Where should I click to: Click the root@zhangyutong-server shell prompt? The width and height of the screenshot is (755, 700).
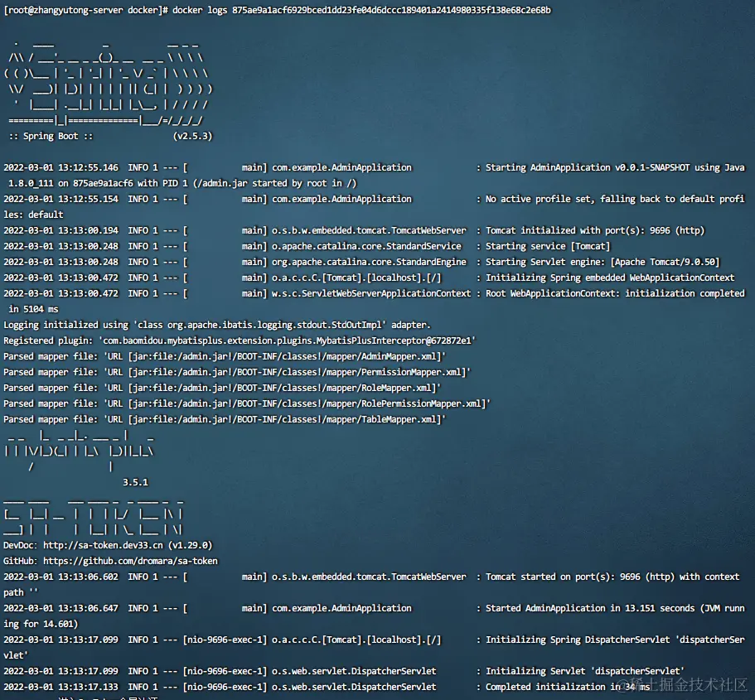pyautogui.click(x=85, y=11)
